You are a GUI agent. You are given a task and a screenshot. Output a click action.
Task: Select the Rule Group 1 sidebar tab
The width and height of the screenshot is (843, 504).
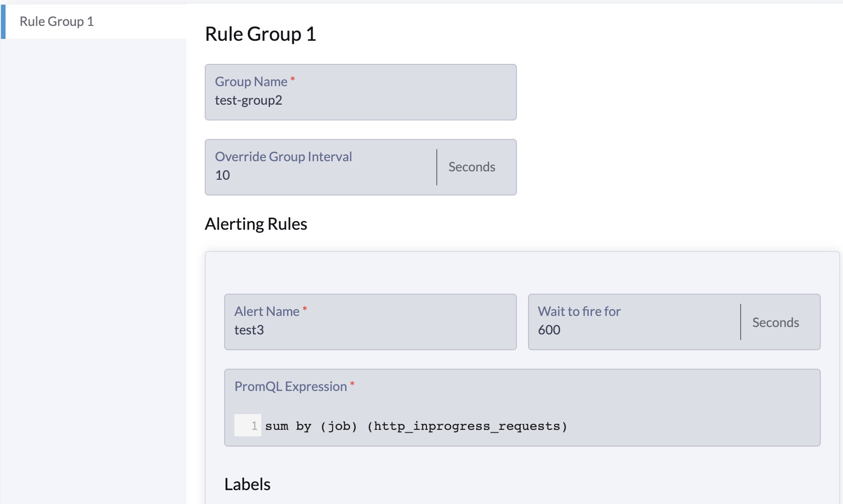(57, 21)
